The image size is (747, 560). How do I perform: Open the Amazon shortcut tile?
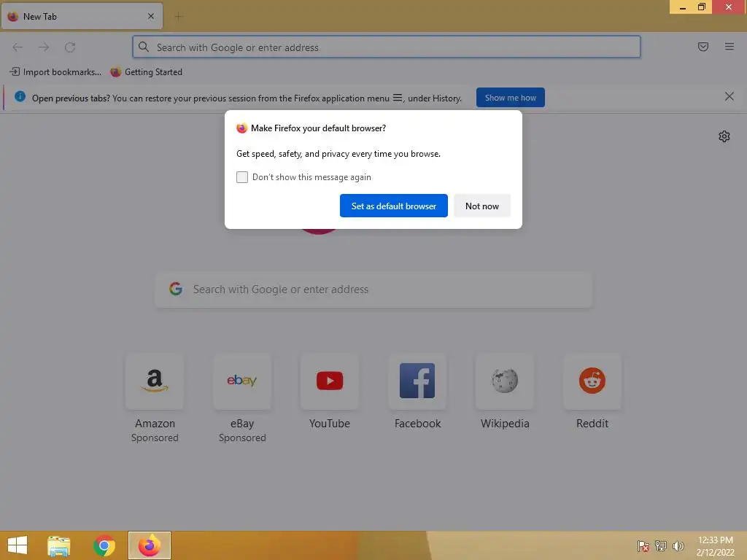[155, 381]
